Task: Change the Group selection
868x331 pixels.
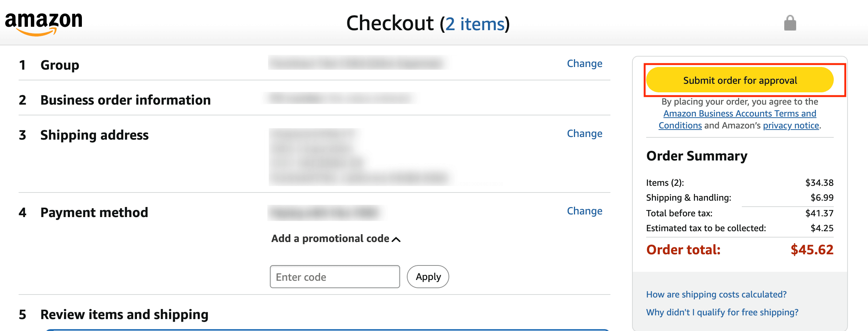Action: [584, 63]
